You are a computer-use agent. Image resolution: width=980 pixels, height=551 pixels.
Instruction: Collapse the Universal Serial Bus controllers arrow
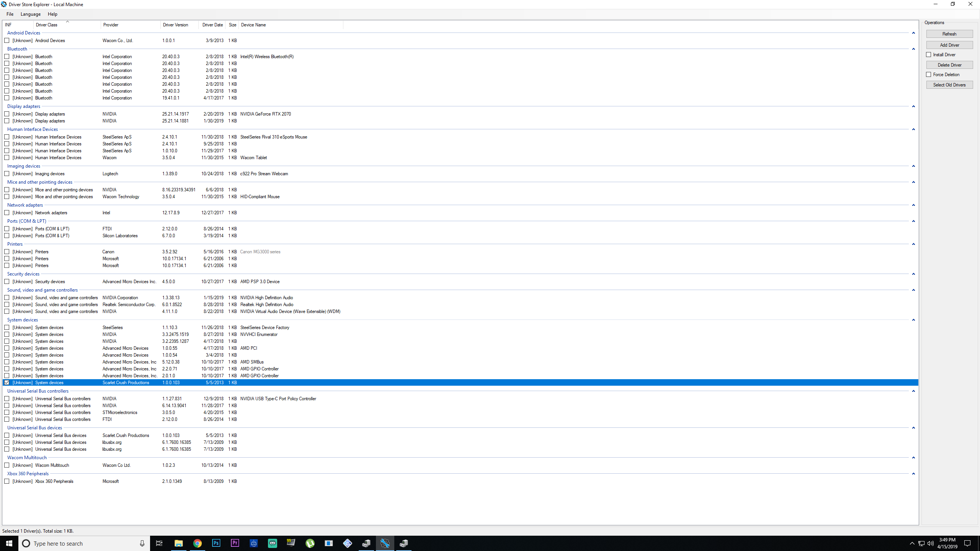click(x=913, y=391)
